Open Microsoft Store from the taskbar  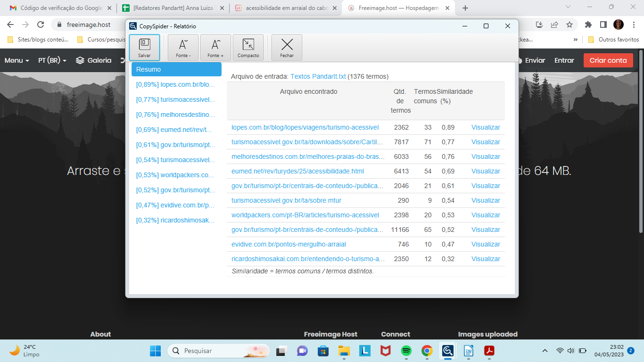tap(323, 351)
